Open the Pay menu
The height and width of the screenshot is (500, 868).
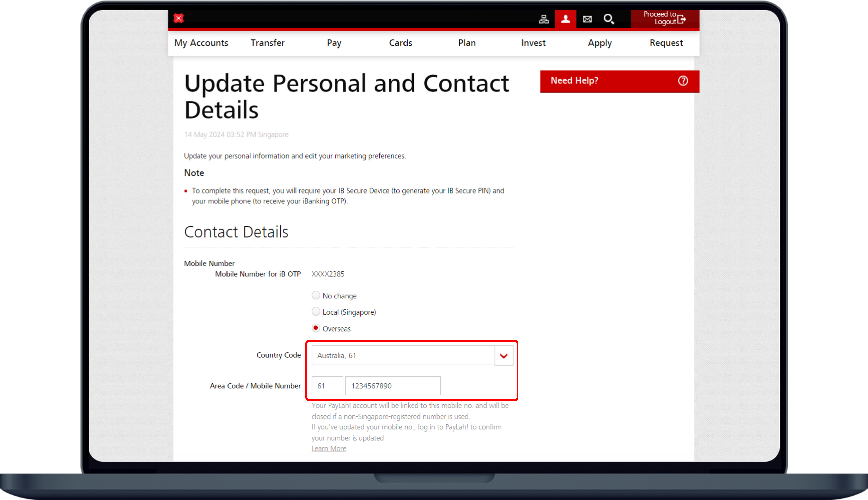pyautogui.click(x=334, y=43)
